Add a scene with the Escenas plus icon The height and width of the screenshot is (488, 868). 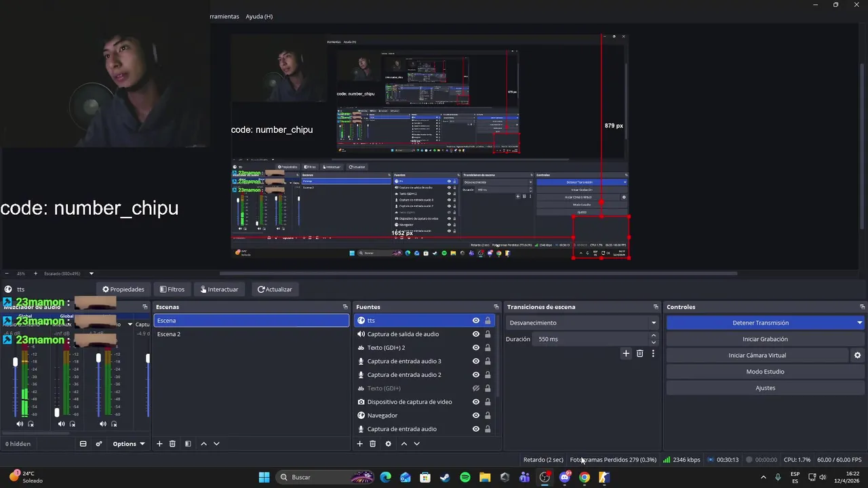159,444
